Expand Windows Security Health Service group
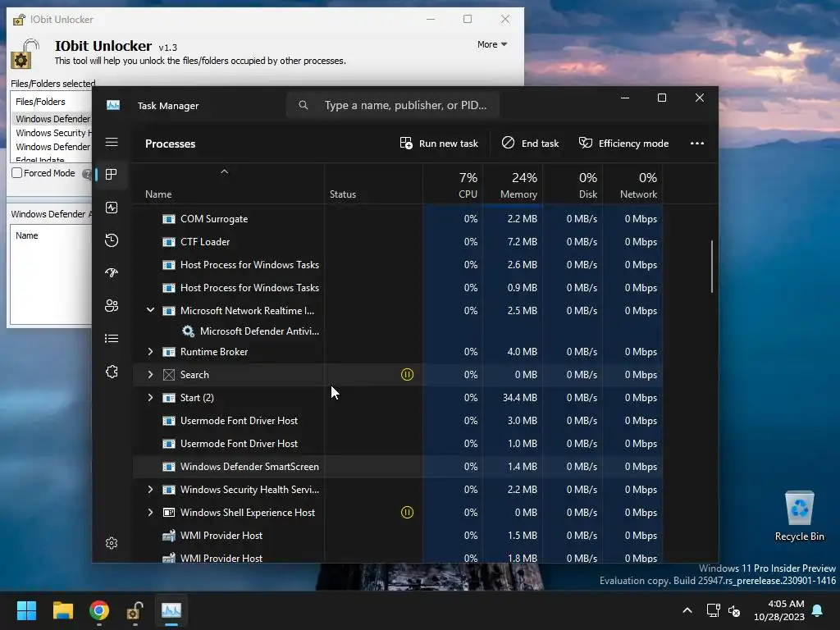840x630 pixels. tap(151, 489)
